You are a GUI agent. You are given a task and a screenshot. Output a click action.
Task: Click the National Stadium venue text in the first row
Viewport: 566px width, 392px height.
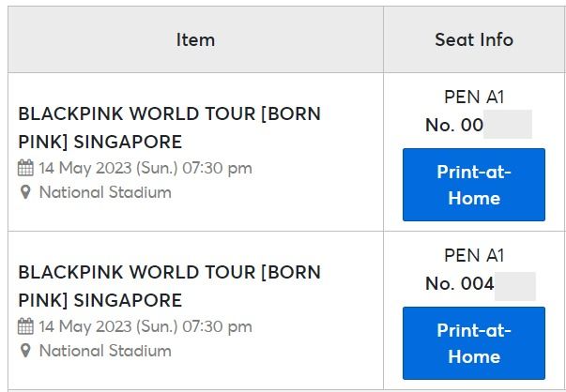[105, 193]
